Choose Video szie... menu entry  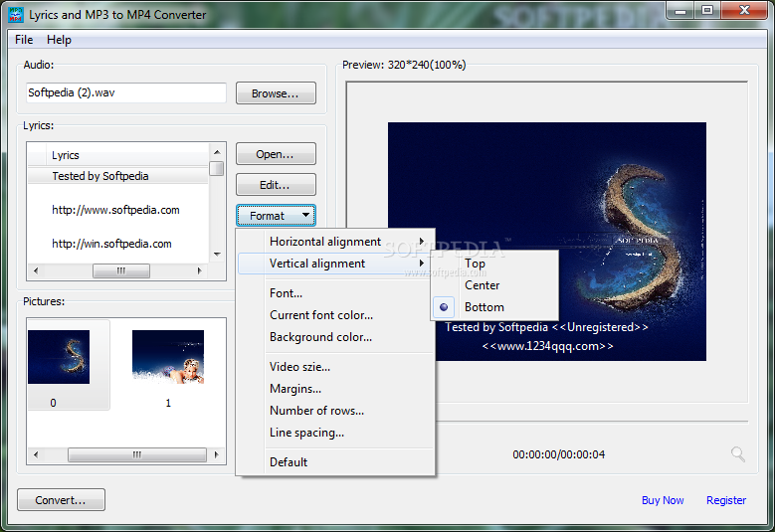pos(335,367)
